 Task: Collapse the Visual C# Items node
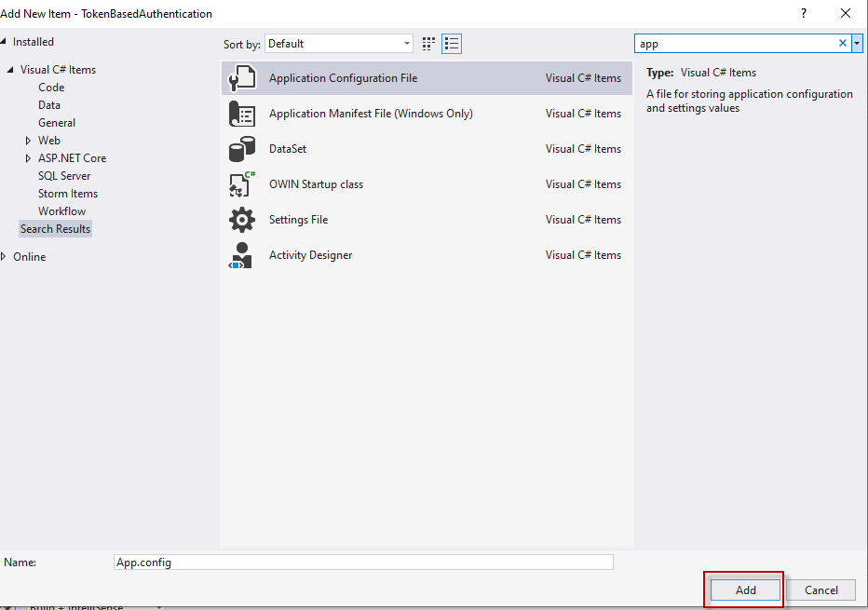[x=10, y=70]
